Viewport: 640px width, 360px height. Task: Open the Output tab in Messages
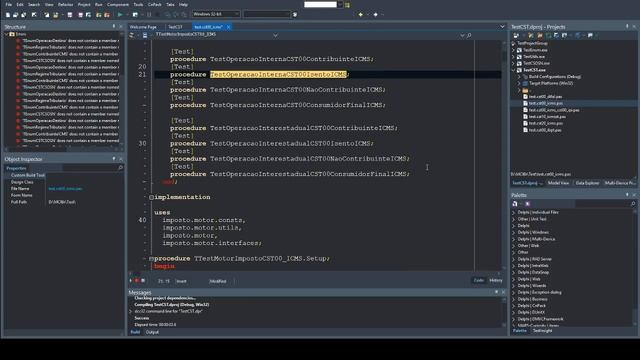click(152, 332)
